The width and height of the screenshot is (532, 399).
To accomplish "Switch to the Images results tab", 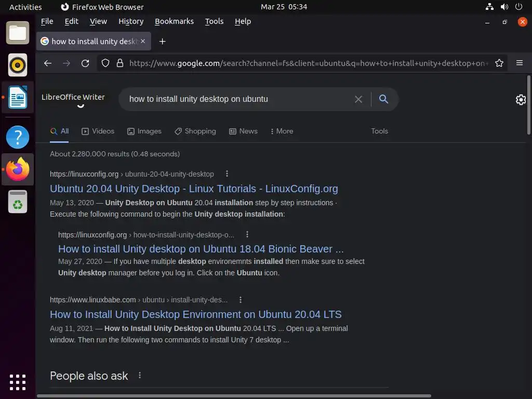I will point(144,131).
